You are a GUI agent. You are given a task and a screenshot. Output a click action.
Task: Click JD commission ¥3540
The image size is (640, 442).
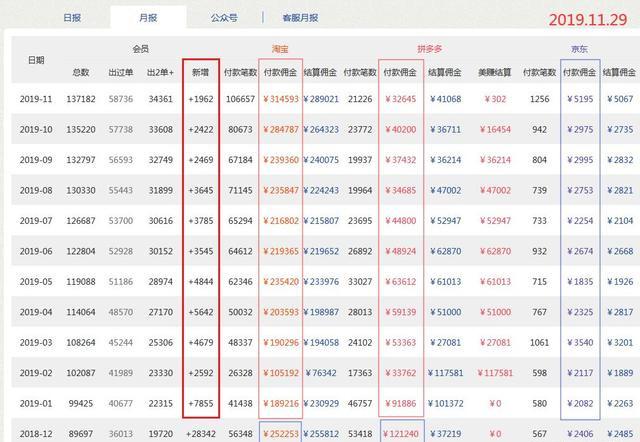tap(580, 342)
